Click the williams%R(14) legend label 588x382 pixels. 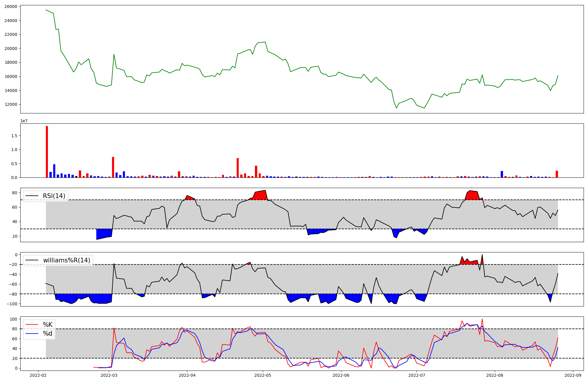click(x=66, y=260)
